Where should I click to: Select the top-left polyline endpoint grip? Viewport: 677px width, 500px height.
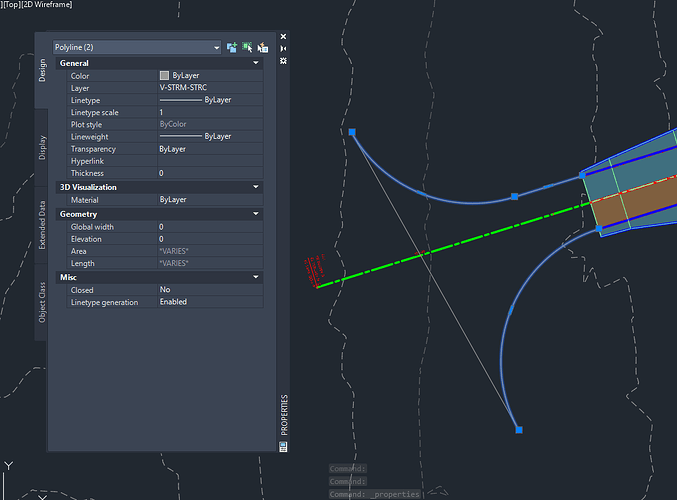[352, 132]
